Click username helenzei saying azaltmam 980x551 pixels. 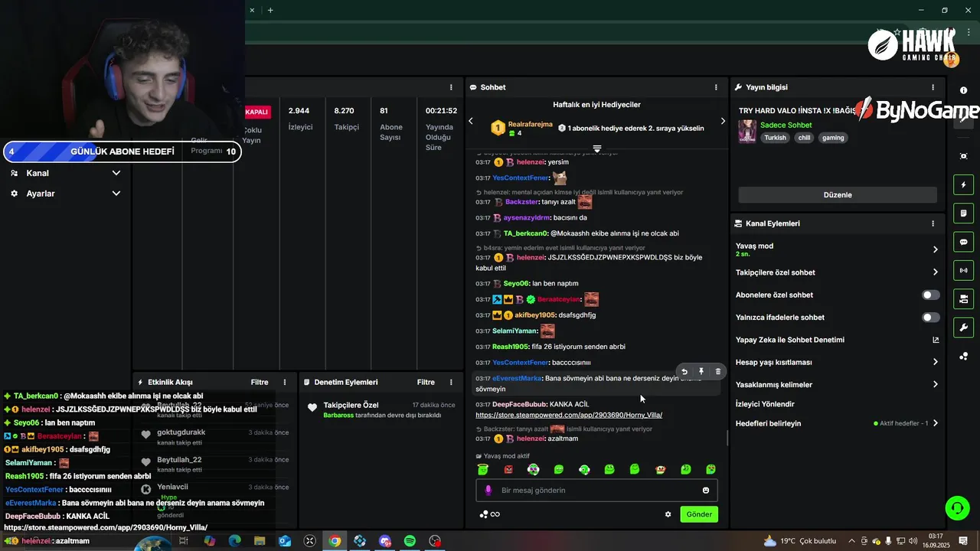point(530,439)
